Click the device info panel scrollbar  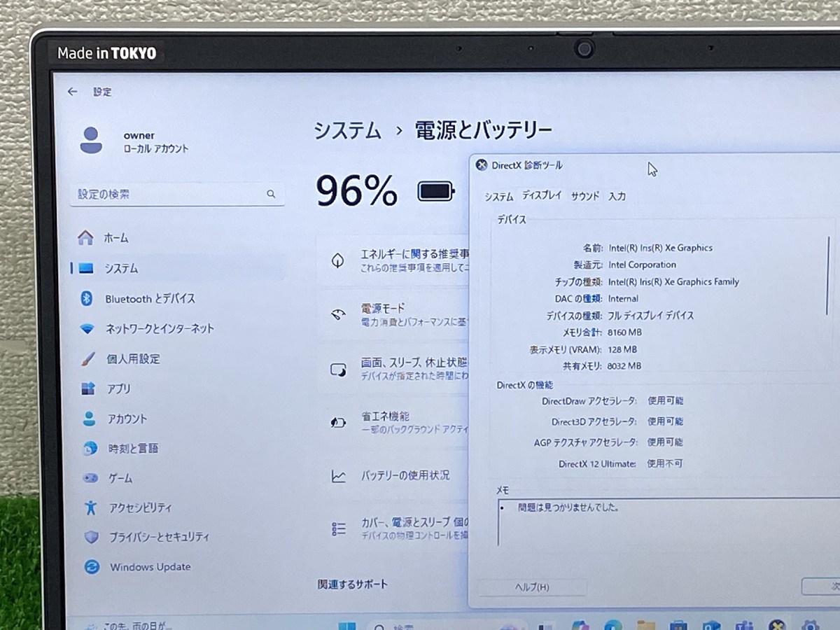pos(829,275)
